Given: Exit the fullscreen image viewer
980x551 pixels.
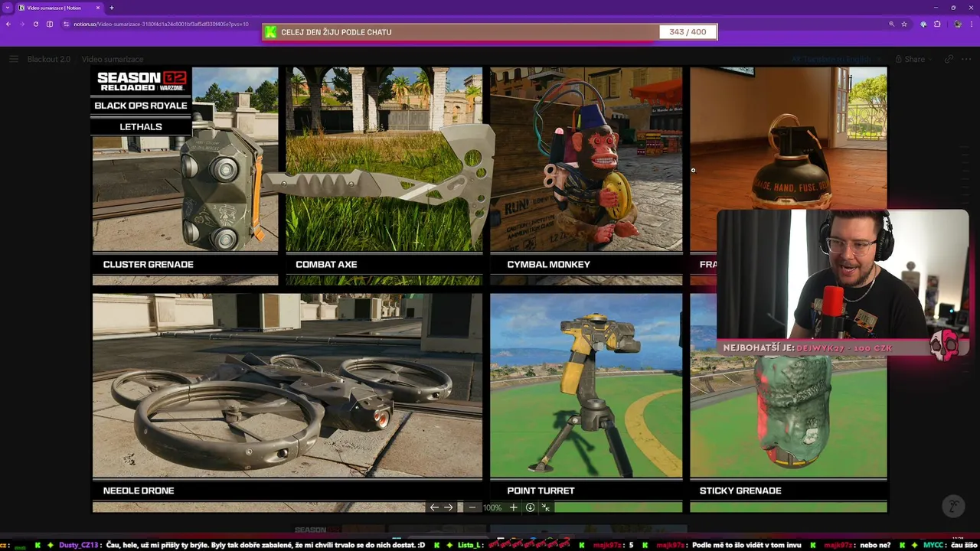Looking at the screenshot, I should [545, 507].
